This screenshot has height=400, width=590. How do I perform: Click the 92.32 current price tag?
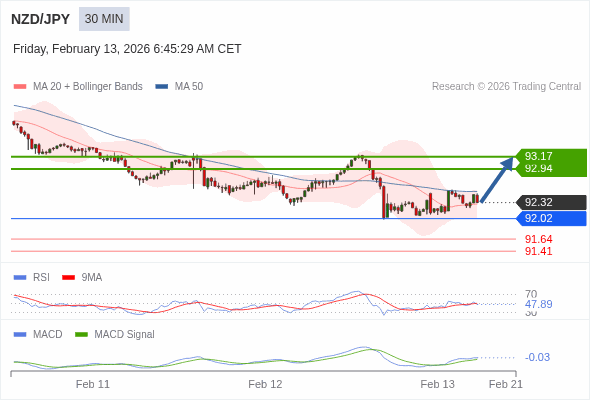[x=552, y=202]
